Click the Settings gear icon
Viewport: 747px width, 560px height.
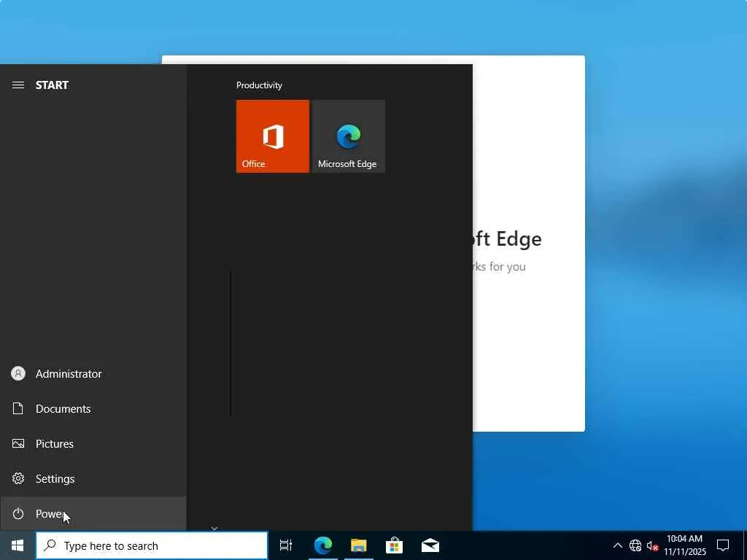pos(18,478)
